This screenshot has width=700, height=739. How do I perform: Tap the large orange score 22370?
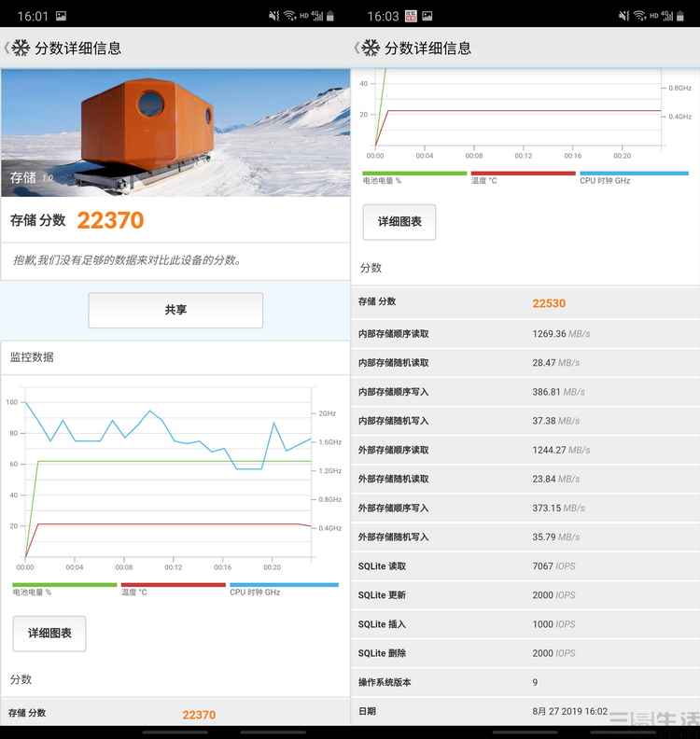tap(110, 220)
